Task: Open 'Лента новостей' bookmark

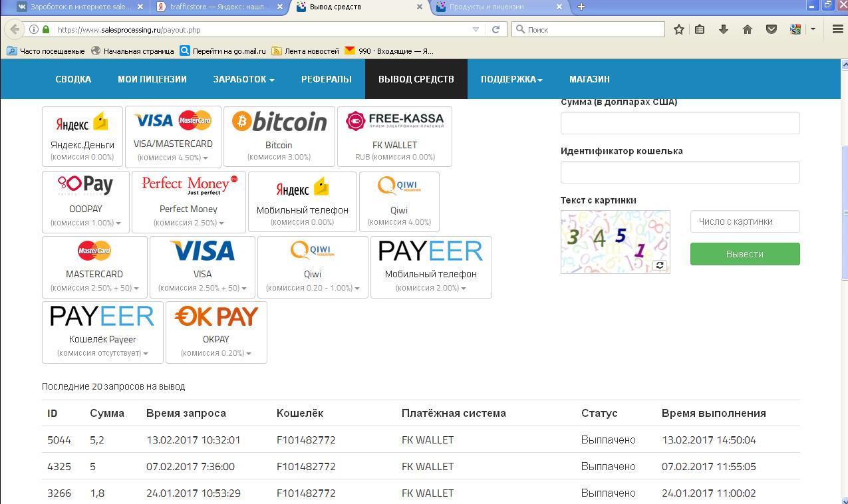Action: coord(305,51)
